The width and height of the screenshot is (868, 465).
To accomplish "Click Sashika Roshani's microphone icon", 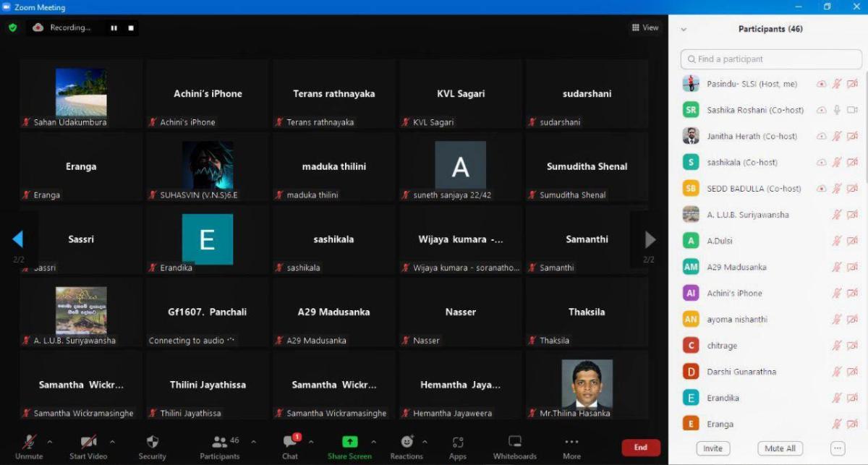I will pyautogui.click(x=837, y=110).
